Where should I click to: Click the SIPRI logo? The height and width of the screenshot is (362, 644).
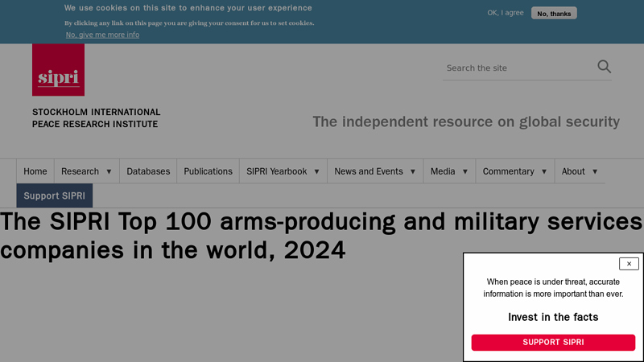[x=58, y=70]
